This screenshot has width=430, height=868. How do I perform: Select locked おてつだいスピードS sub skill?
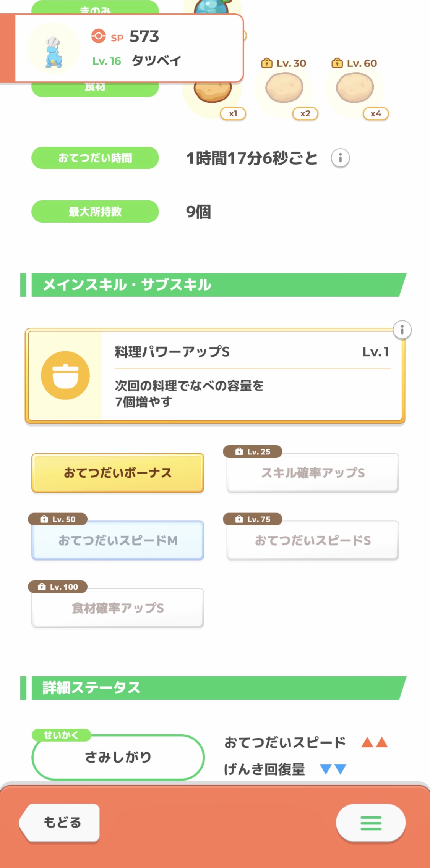point(313,540)
